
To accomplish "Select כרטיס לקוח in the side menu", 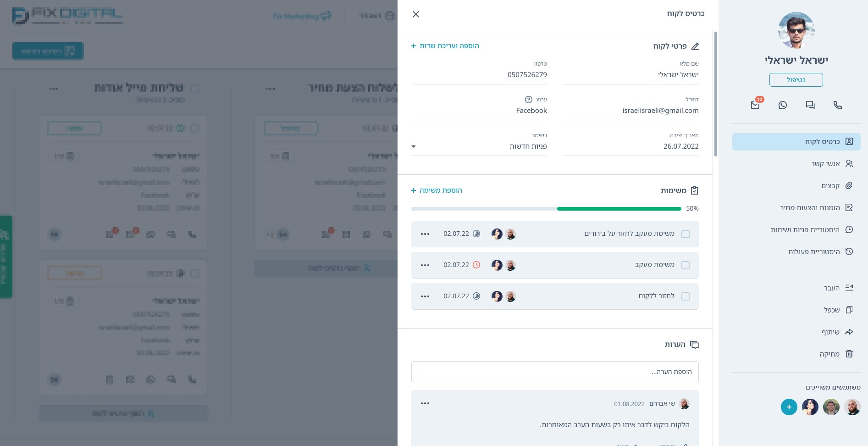I will click(796, 142).
